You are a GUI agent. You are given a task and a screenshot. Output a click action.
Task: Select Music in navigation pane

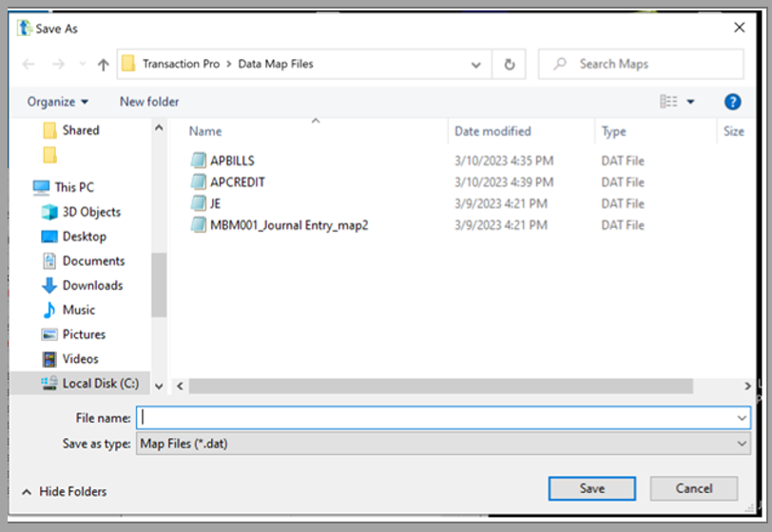(x=68, y=310)
